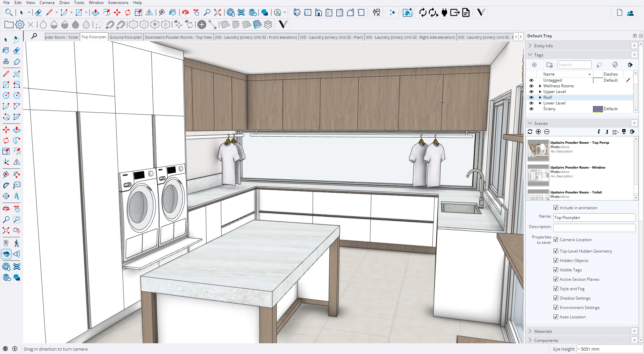Image resolution: width=644 pixels, height=354 pixels.
Task: Click the V-Ray logo in top toolbar
Action: (x=481, y=13)
